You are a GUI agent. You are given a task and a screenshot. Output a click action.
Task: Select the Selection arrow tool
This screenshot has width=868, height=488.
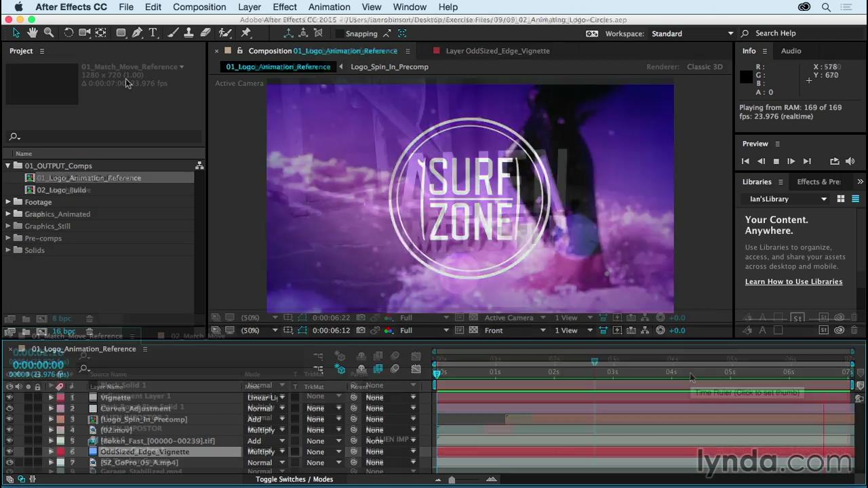point(16,33)
